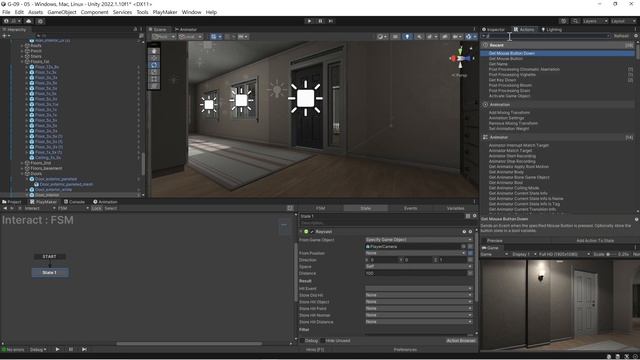Viewport: 640px width, 360px height.
Task: Click the Refresh button in Actions panel
Action: (621, 36)
